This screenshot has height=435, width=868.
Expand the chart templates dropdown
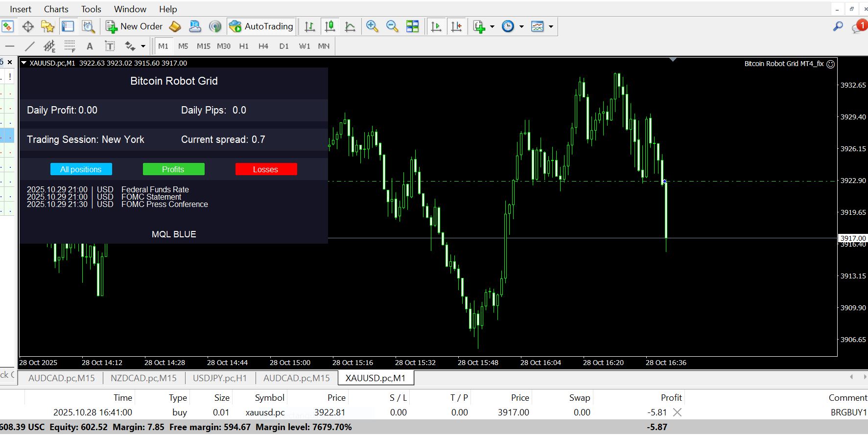(x=551, y=26)
